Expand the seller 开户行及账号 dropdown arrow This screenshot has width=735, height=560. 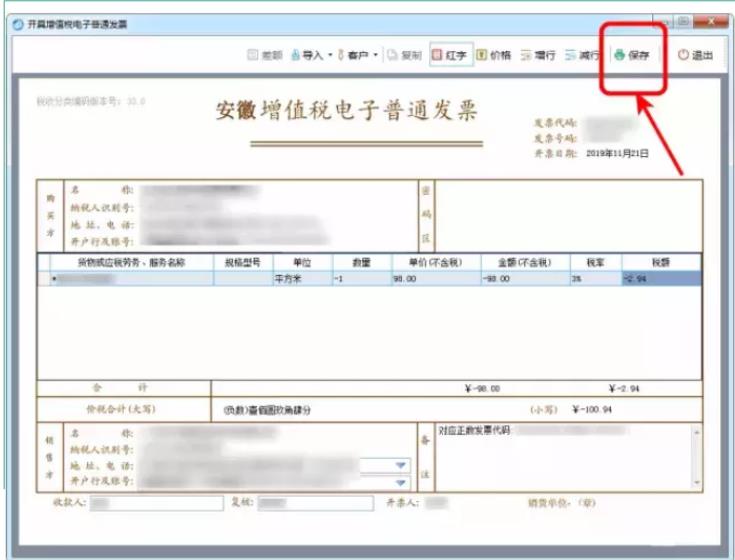click(x=401, y=480)
